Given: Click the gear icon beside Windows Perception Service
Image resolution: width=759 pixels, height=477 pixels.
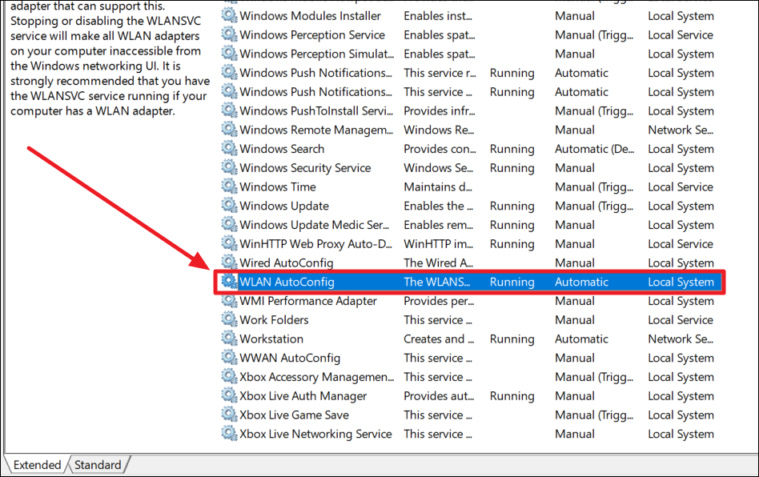Looking at the screenshot, I should [229, 34].
